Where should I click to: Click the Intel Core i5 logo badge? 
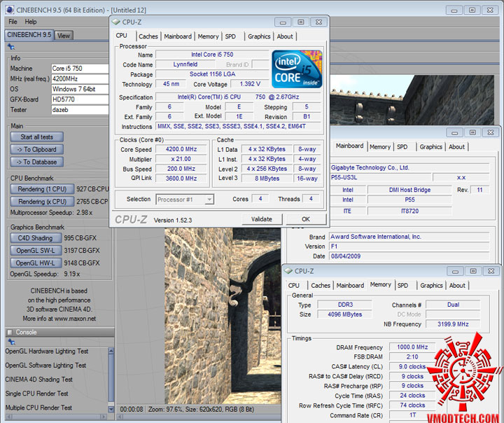[297, 69]
